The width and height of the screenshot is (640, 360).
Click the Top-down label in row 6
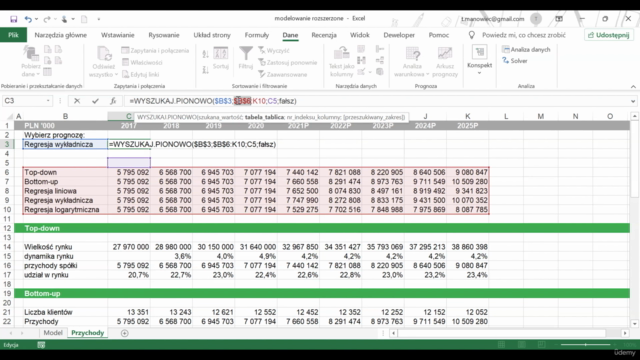pos(40,172)
